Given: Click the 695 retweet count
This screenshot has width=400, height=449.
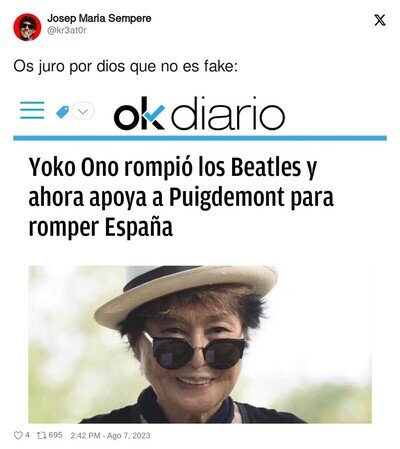Looking at the screenshot, I should (x=55, y=435).
